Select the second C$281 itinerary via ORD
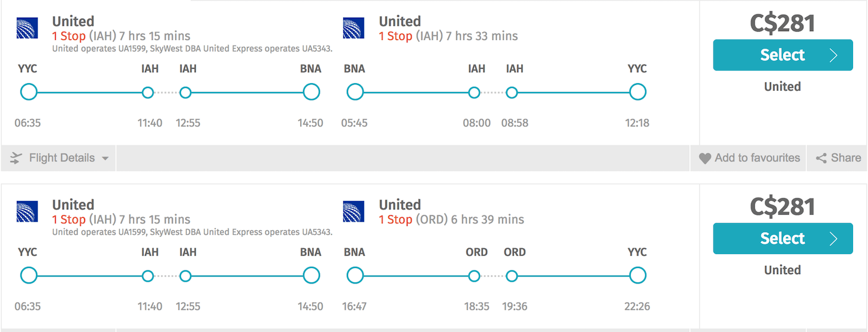This screenshot has width=868, height=332. pyautogui.click(x=782, y=239)
